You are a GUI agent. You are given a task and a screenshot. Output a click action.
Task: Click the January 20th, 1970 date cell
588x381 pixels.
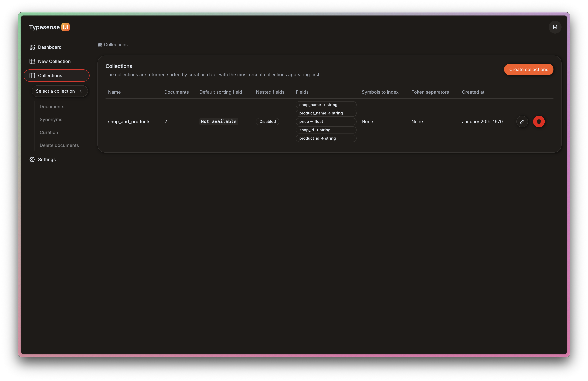tap(482, 122)
